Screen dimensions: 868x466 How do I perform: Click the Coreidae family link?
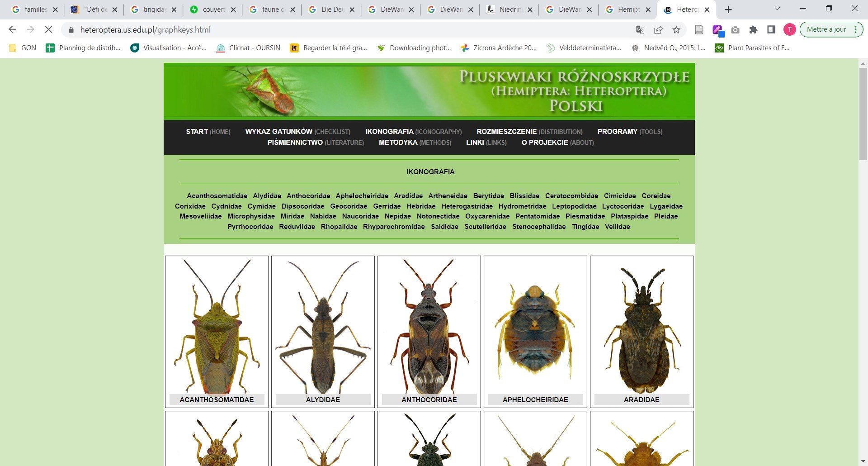tap(656, 196)
